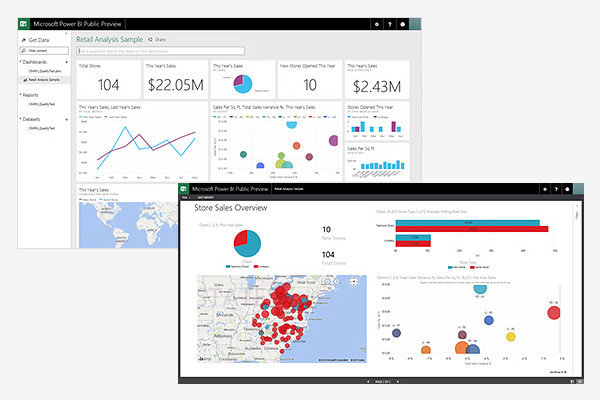Open the Sales Per Sq Ft bar chart tile
This screenshot has width=600, height=400.
[377, 162]
